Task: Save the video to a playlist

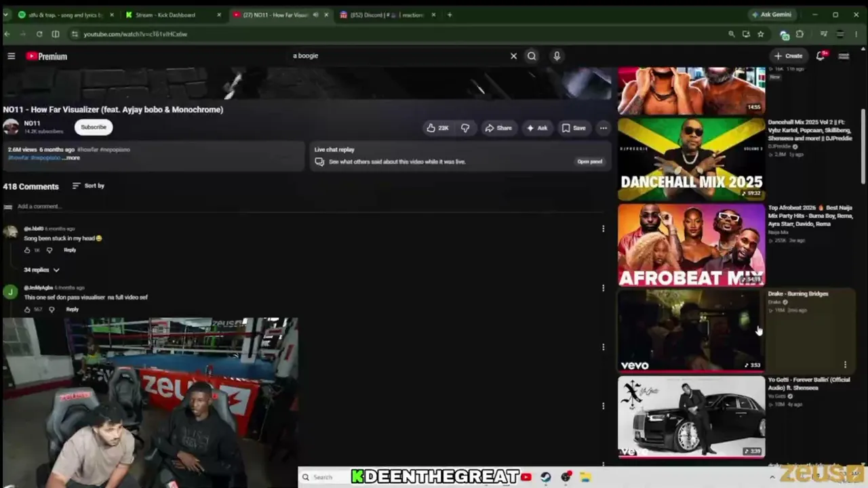Action: click(573, 128)
